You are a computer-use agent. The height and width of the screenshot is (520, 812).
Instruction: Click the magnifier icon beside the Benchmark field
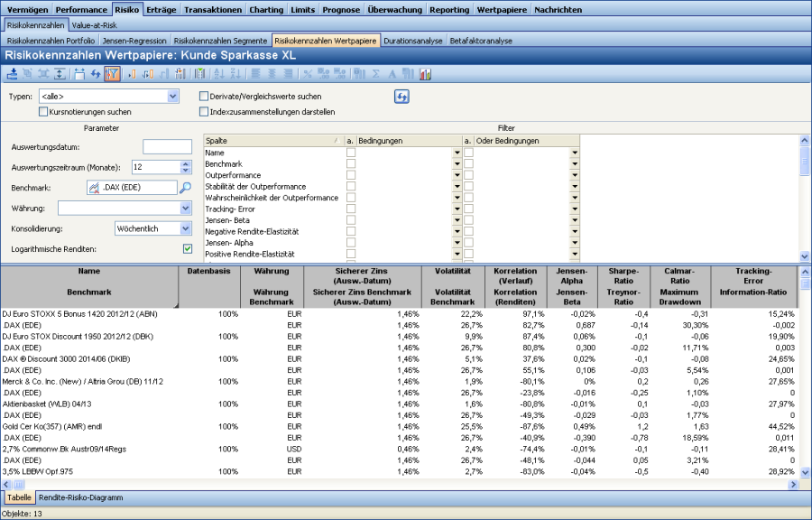(x=185, y=188)
